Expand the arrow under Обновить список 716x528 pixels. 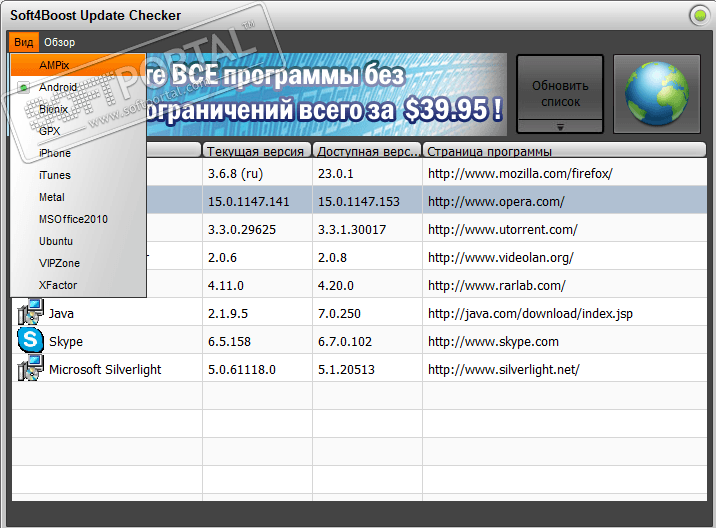pos(560,127)
